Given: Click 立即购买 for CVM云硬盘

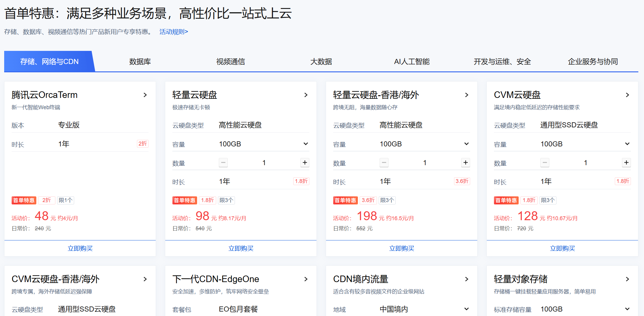Looking at the screenshot, I should (x=562, y=248).
